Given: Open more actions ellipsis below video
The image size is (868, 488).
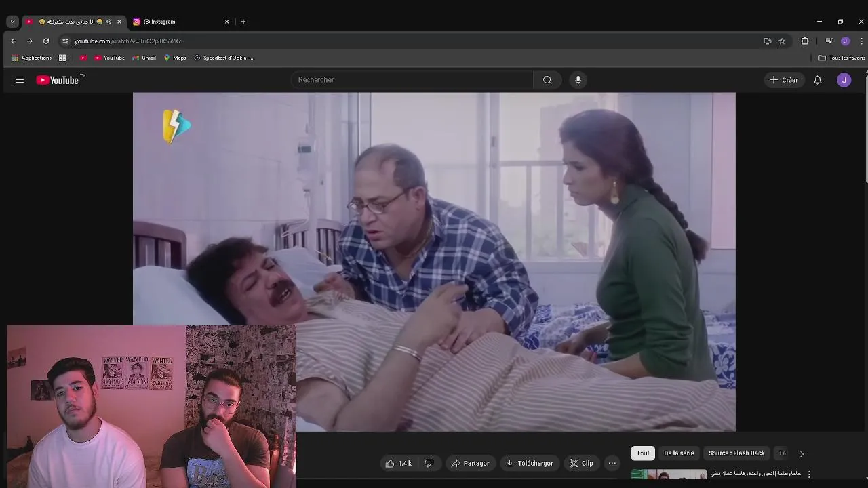Looking at the screenshot, I should (x=612, y=464).
